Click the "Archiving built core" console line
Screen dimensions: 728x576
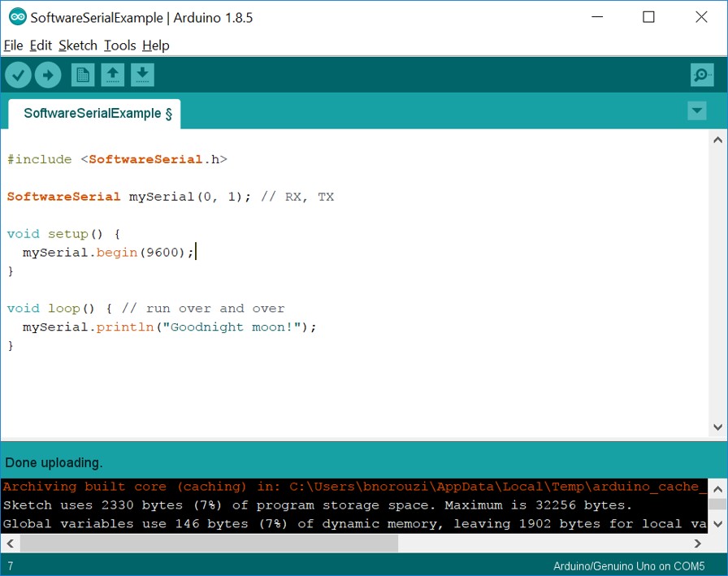pos(355,487)
